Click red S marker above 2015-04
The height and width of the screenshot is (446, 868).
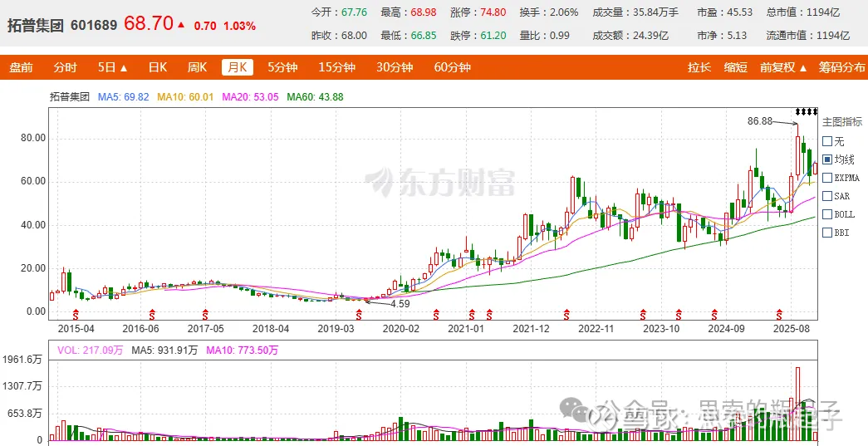76,315
